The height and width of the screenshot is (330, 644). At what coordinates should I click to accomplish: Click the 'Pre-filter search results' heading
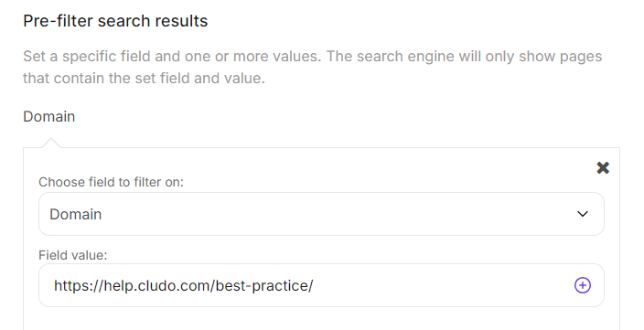point(115,21)
